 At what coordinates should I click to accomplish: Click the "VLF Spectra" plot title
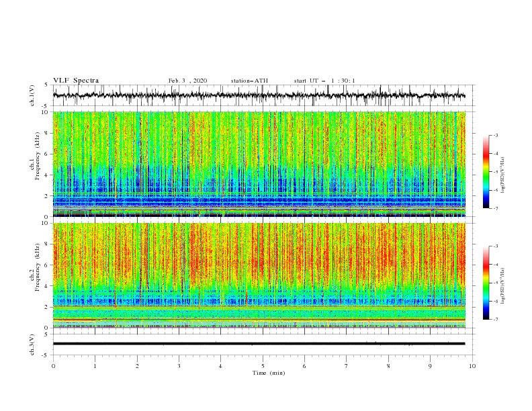(76, 81)
